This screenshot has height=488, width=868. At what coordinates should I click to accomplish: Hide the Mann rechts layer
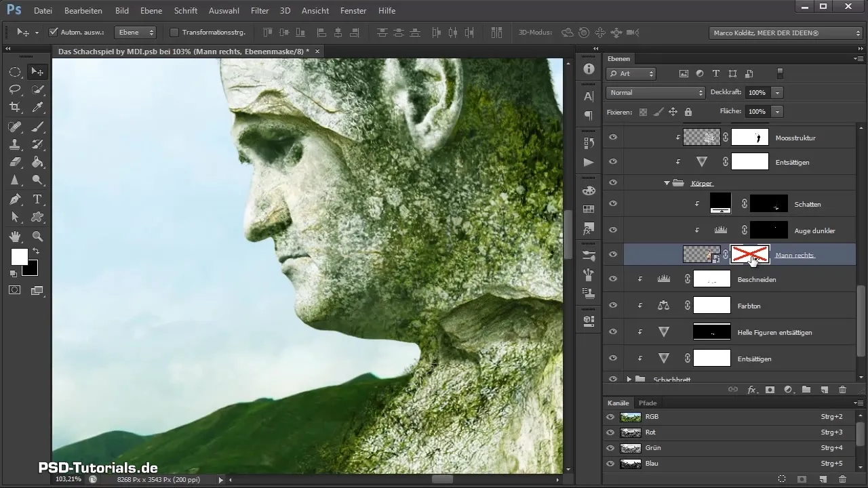tap(613, 254)
